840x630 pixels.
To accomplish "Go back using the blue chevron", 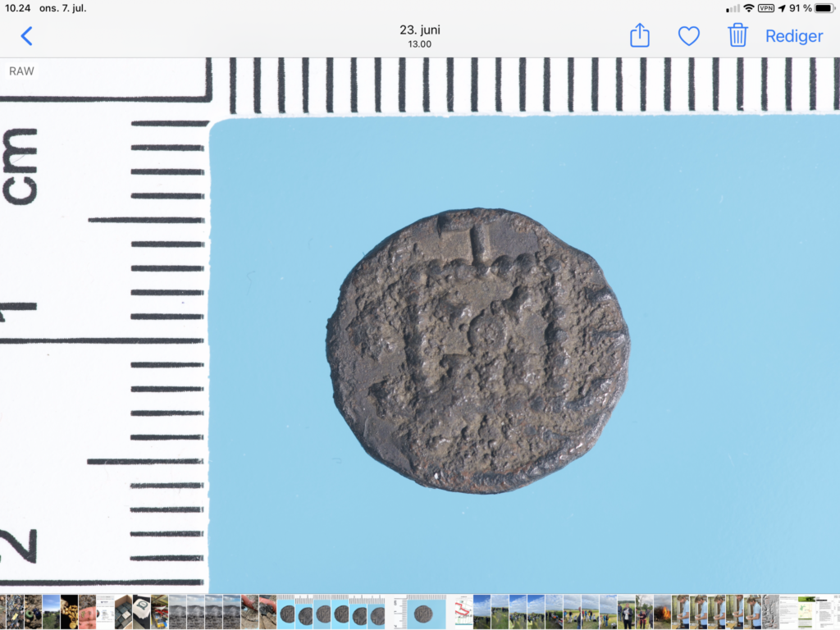I will click(26, 36).
